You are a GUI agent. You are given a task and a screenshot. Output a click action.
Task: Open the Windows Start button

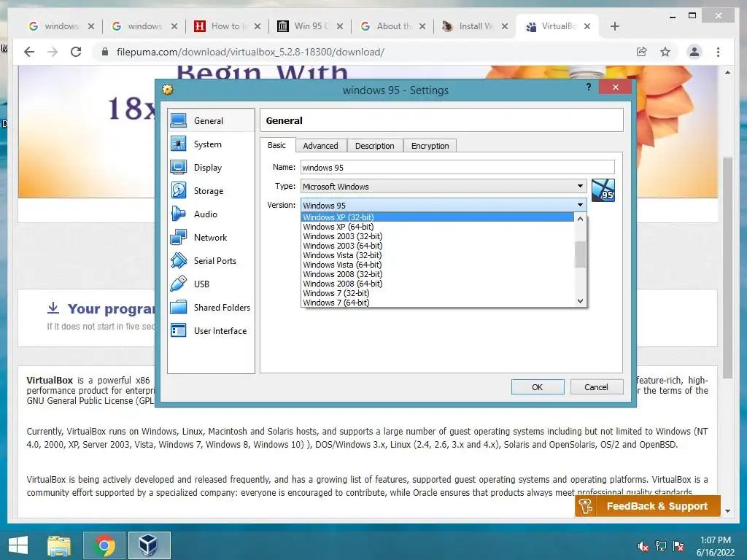click(18, 545)
